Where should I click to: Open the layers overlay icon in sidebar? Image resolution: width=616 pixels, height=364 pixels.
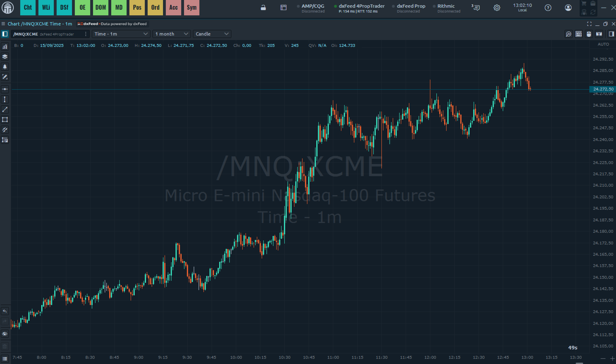click(x=5, y=57)
